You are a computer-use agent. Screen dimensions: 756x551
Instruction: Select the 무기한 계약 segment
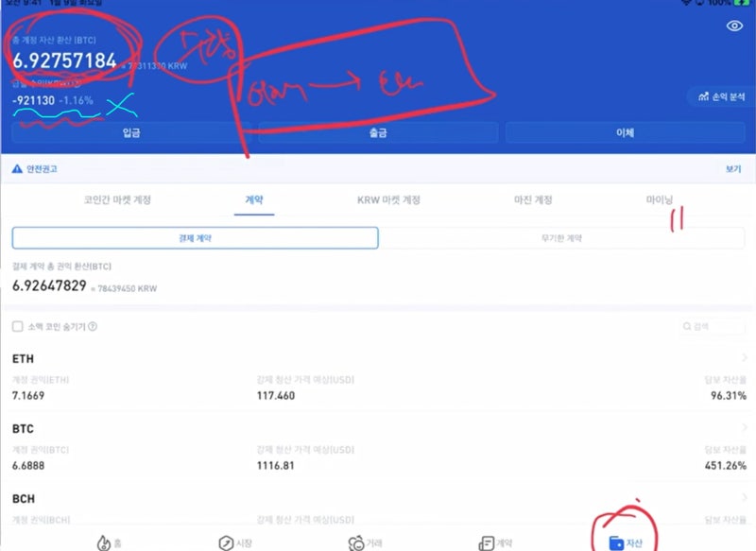pos(561,238)
